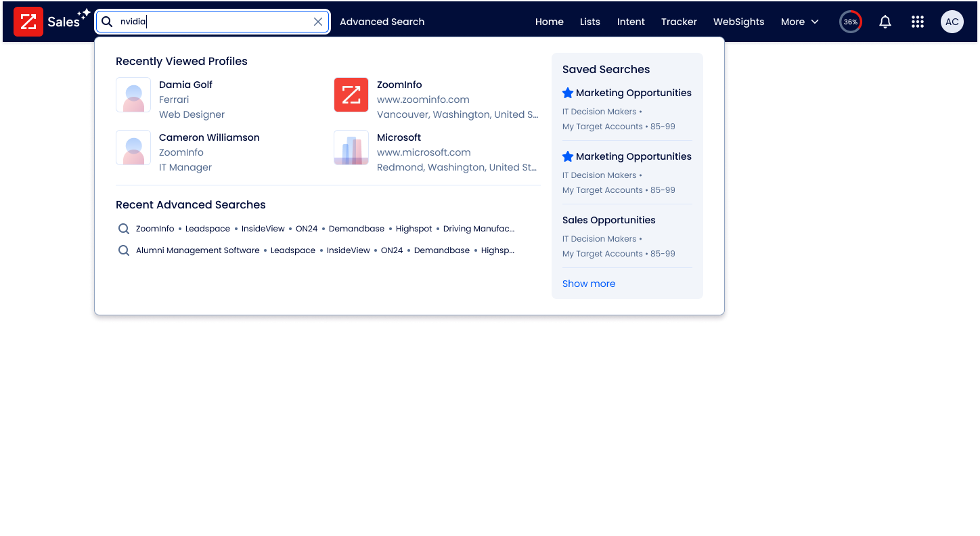Click the nvidia search input field
This screenshot has height=536, width=980.
[213, 22]
